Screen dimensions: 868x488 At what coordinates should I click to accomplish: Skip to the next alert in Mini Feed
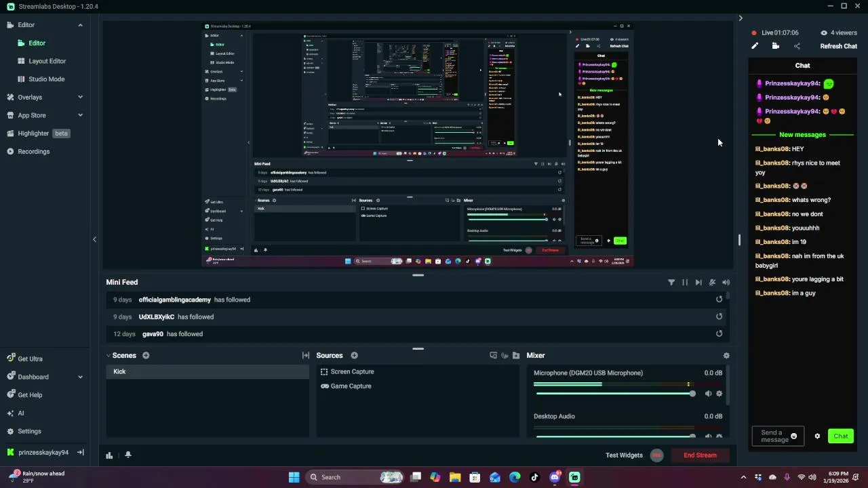coord(698,283)
